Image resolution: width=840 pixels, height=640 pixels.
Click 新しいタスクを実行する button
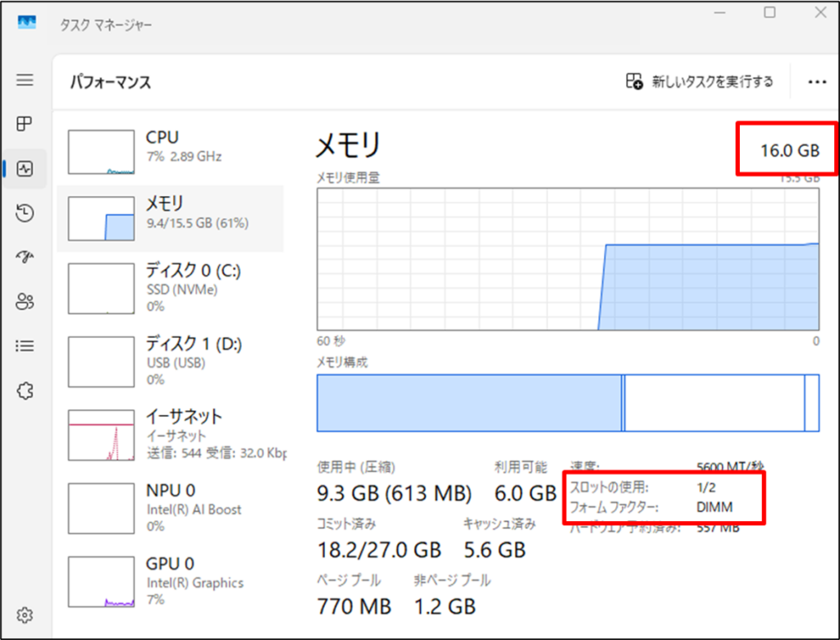coord(700,81)
